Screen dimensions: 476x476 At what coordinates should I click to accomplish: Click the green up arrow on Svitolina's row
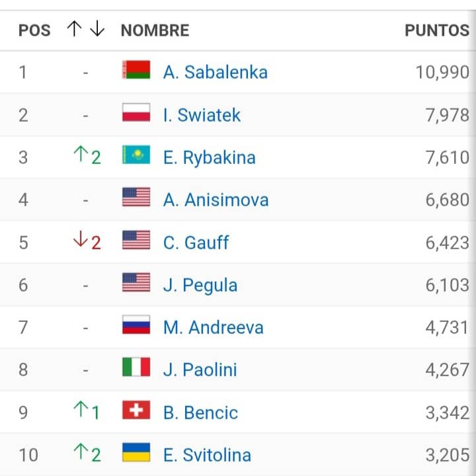click(81, 454)
